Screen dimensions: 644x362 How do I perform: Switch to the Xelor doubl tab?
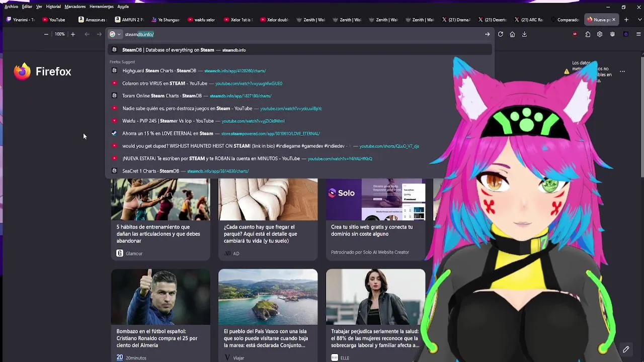pos(274,20)
